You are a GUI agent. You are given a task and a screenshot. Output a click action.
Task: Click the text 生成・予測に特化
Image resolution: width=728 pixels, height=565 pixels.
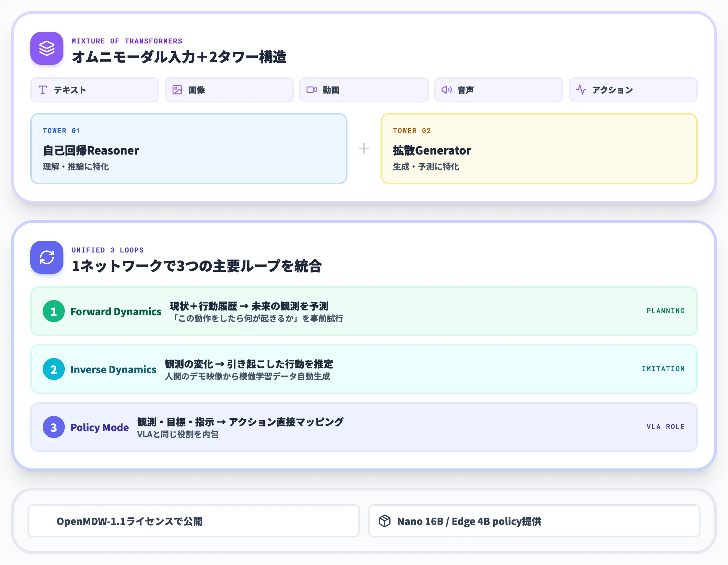(x=426, y=167)
